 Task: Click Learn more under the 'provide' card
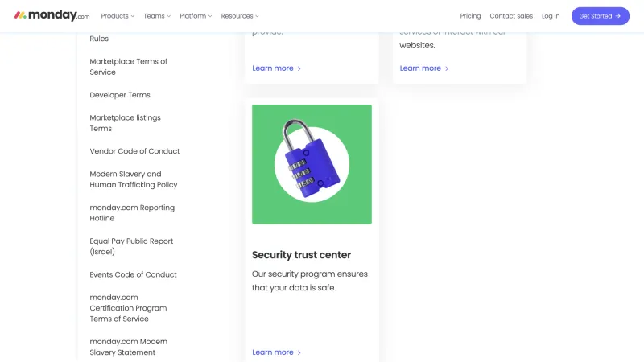(x=276, y=68)
